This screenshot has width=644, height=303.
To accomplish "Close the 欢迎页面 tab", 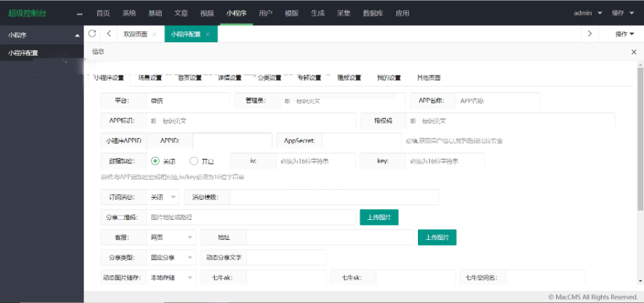I will (x=155, y=34).
